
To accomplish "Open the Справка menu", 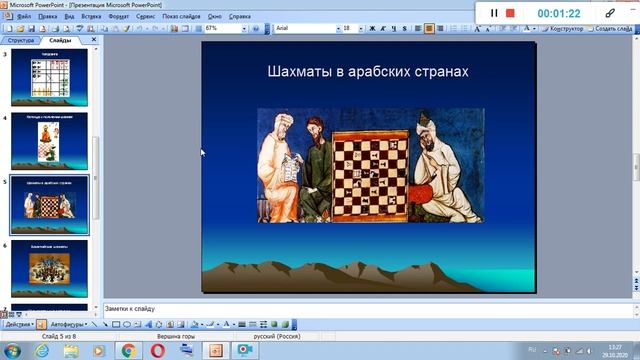I will coord(240,16).
